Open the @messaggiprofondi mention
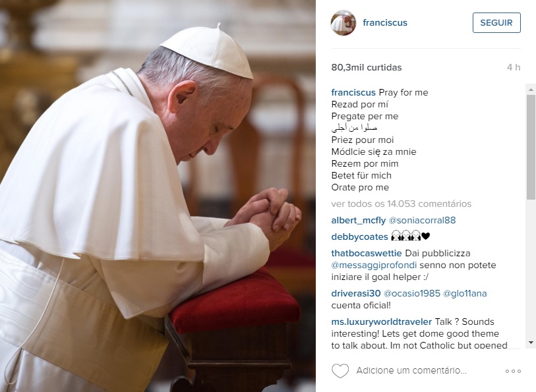 tap(374, 266)
